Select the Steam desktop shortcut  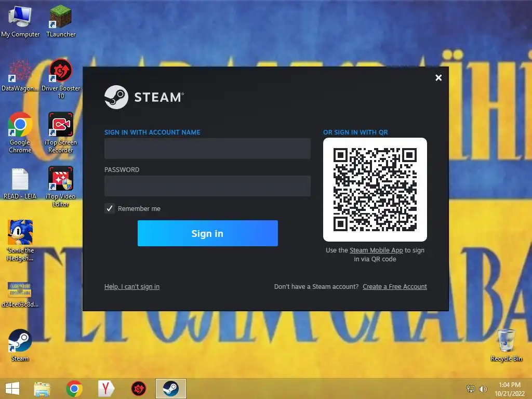(x=20, y=345)
